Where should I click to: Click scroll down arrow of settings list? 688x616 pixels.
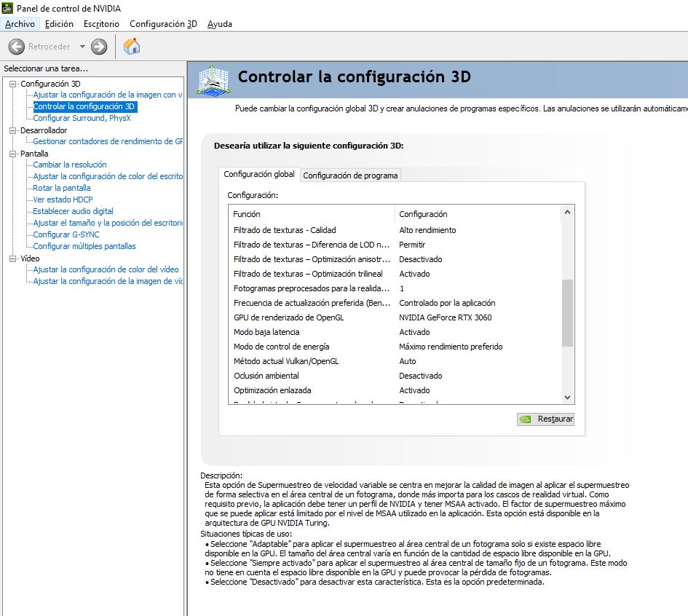(567, 398)
